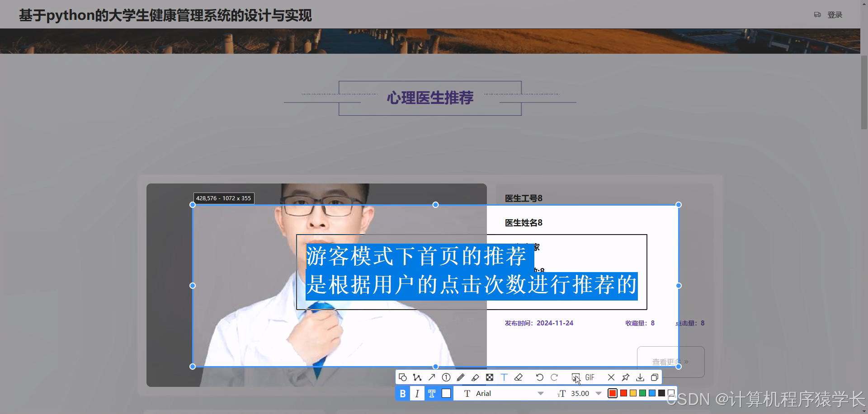Toggle bold text formatting
Image resolution: width=868 pixels, height=414 pixels.
[403, 394]
